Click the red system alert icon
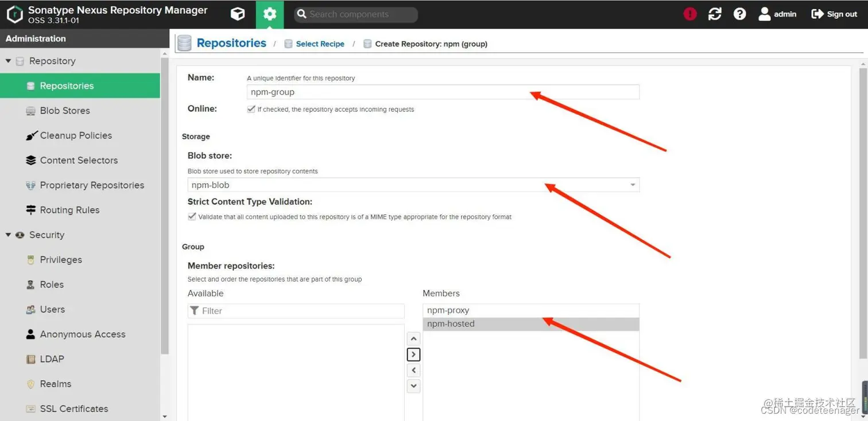 [x=690, y=14]
